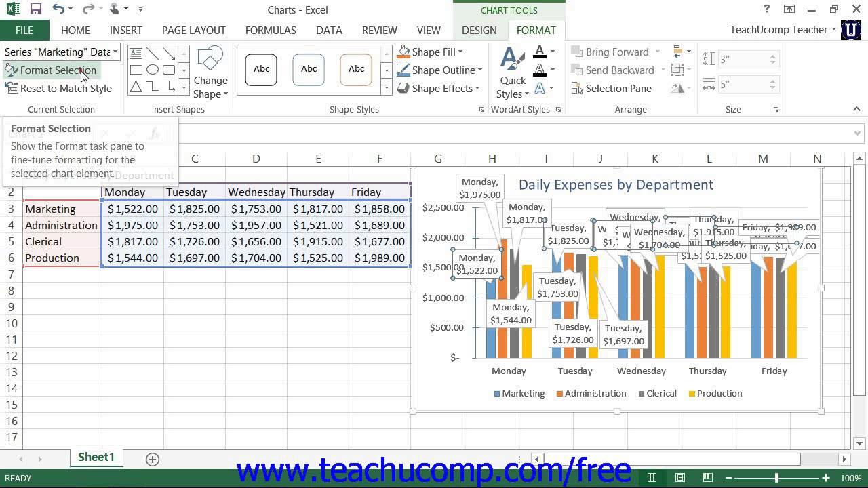
Task: Switch to Page Layout view in status bar
Action: point(680,478)
